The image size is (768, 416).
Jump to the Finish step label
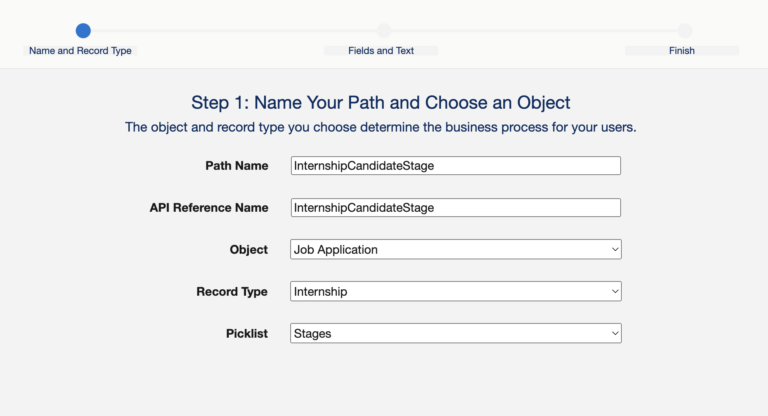tap(682, 50)
